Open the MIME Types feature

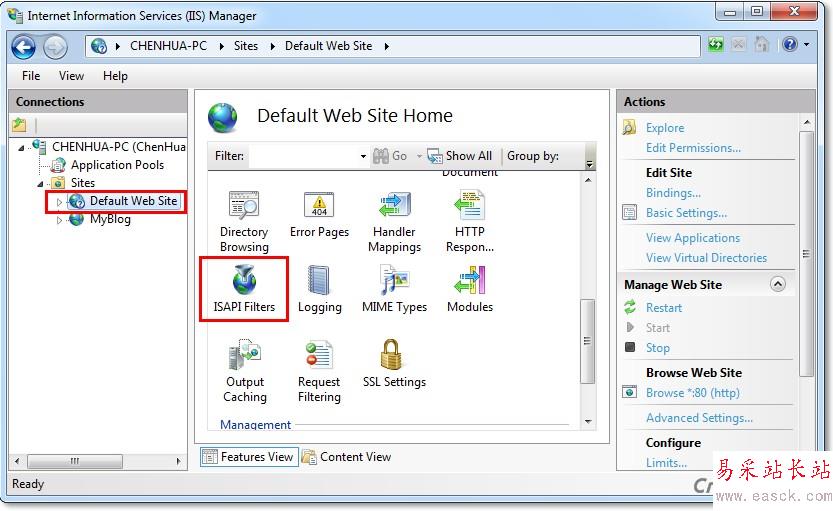(394, 289)
